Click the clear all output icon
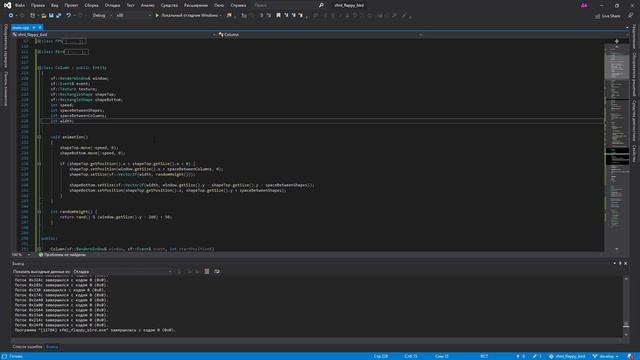This screenshot has height=360, width=640. tap(207, 271)
